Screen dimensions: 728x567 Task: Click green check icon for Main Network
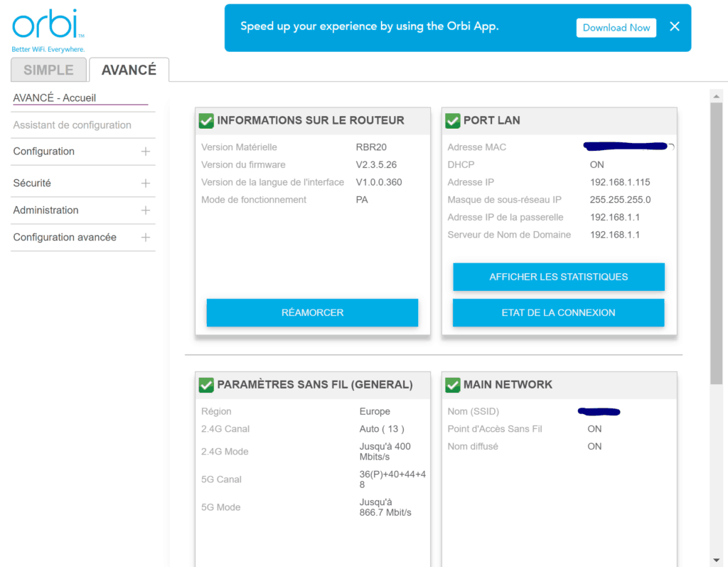click(x=453, y=385)
